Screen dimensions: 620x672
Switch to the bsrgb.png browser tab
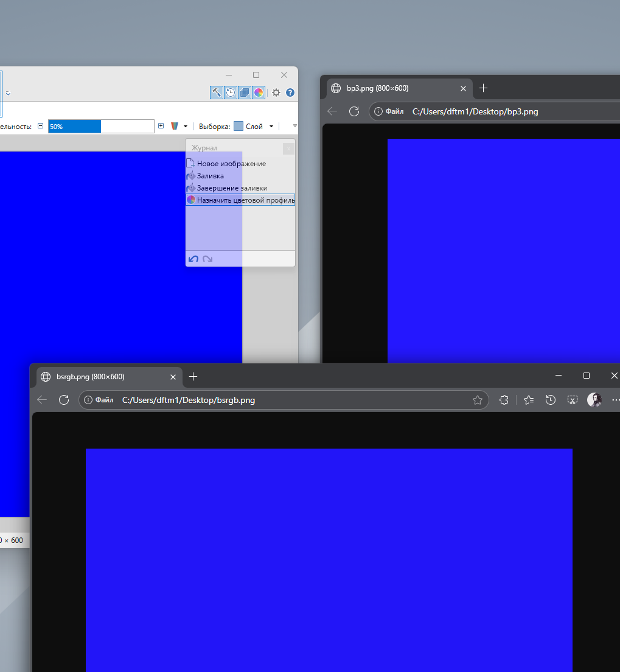[110, 377]
